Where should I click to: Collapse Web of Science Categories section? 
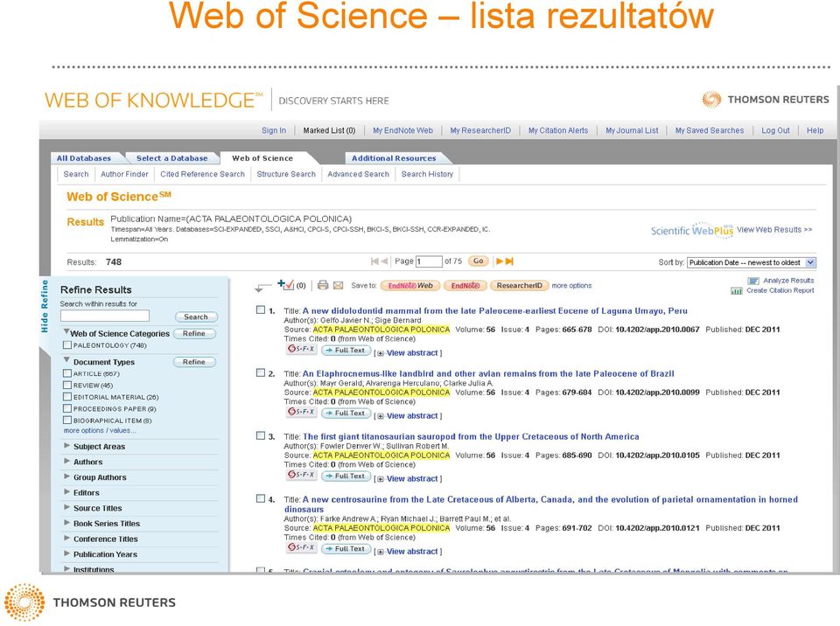click(66, 331)
